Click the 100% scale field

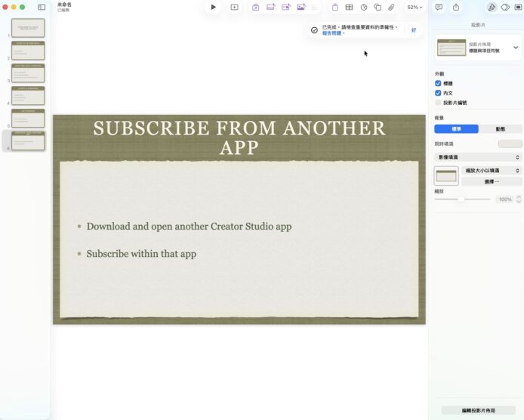(x=505, y=199)
